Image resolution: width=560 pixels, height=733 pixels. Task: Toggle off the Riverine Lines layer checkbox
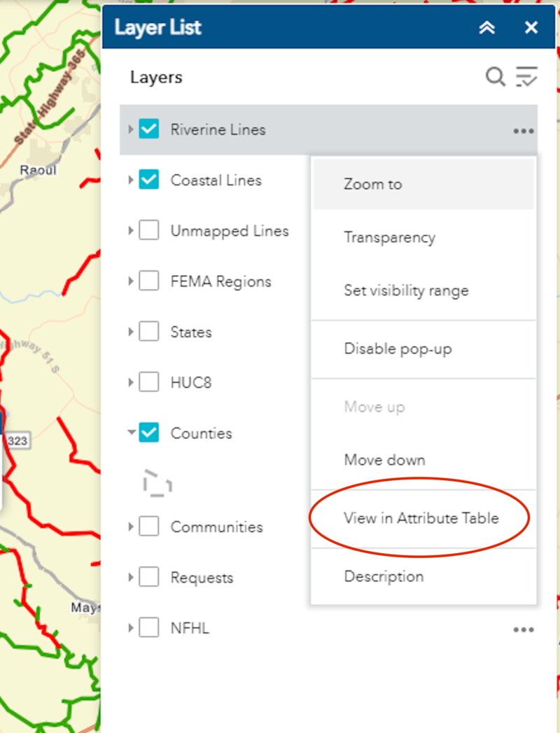coord(148,129)
